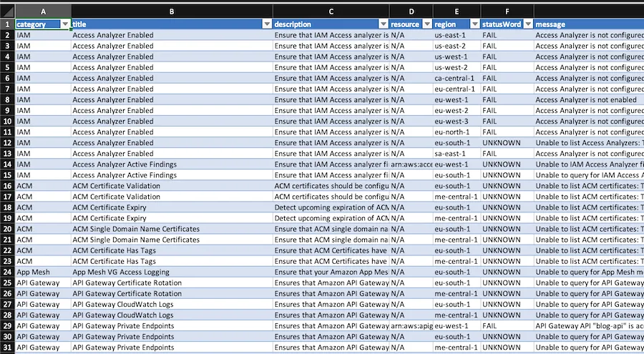Open the title column filter dropdown
Image resolution: width=644 pixels, height=354 pixels.
(267, 24)
